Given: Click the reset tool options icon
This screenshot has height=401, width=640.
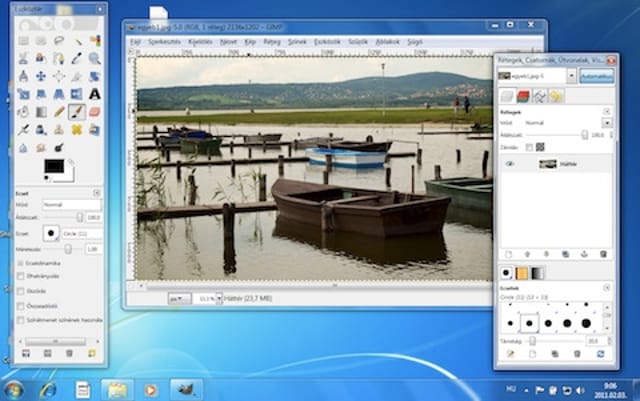Looking at the screenshot, I should (92, 353).
